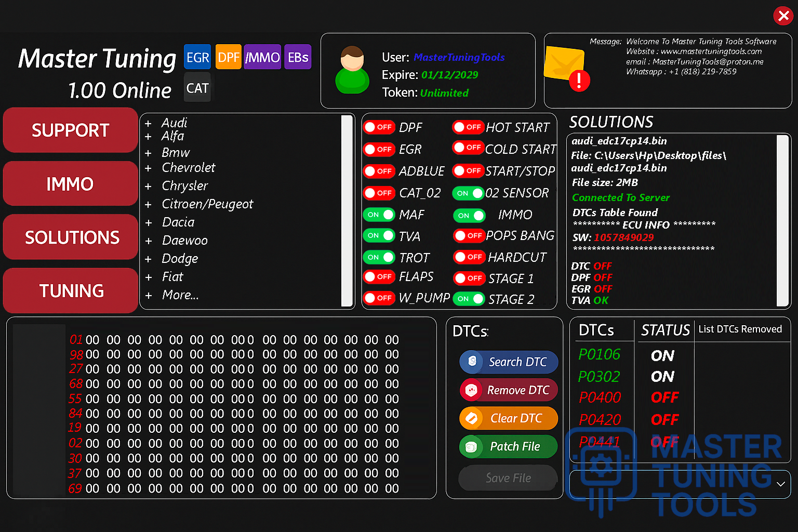Expand the Citroen/Peugeot brand list

point(149,205)
